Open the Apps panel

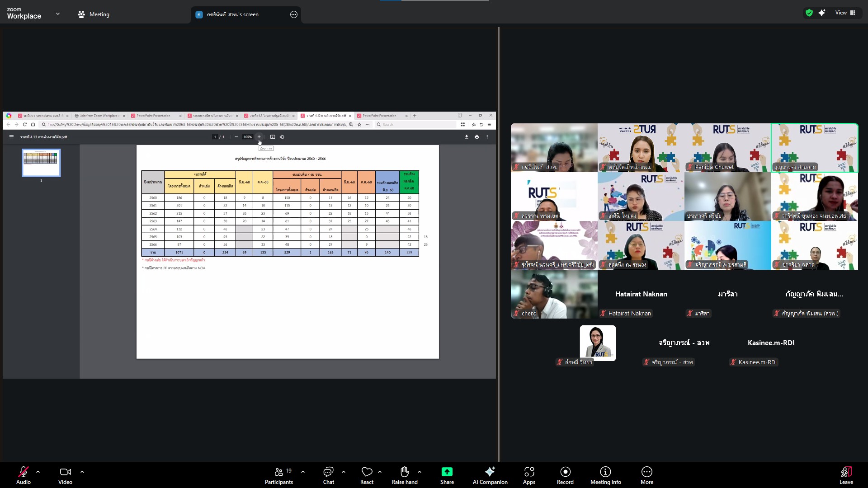529,475
